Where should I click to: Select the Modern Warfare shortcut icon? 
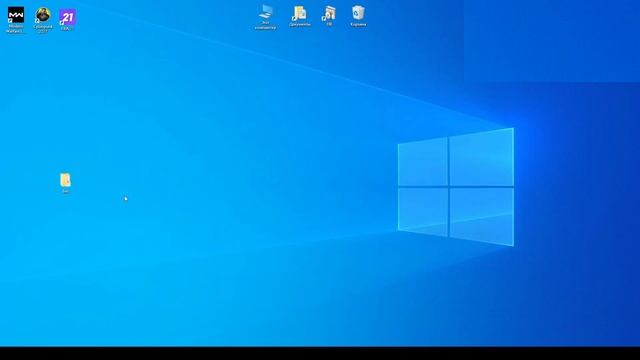pos(16,15)
